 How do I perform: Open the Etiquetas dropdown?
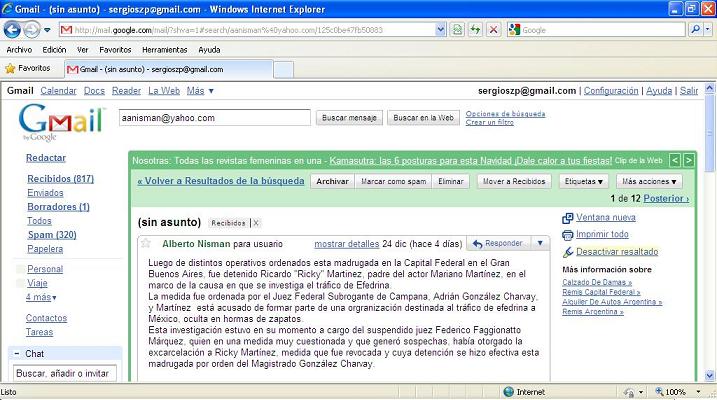point(583,181)
